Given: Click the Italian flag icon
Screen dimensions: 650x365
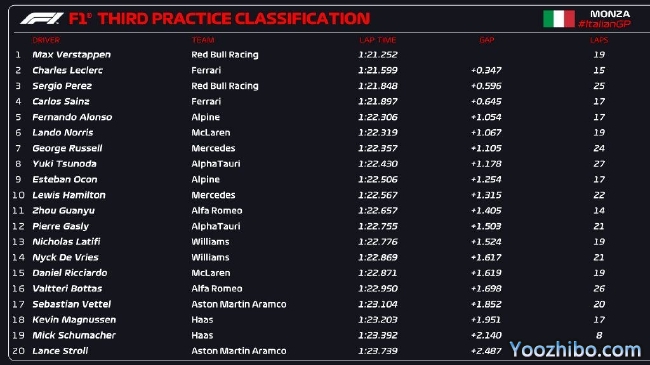Looking at the screenshot, I should tap(559, 19).
